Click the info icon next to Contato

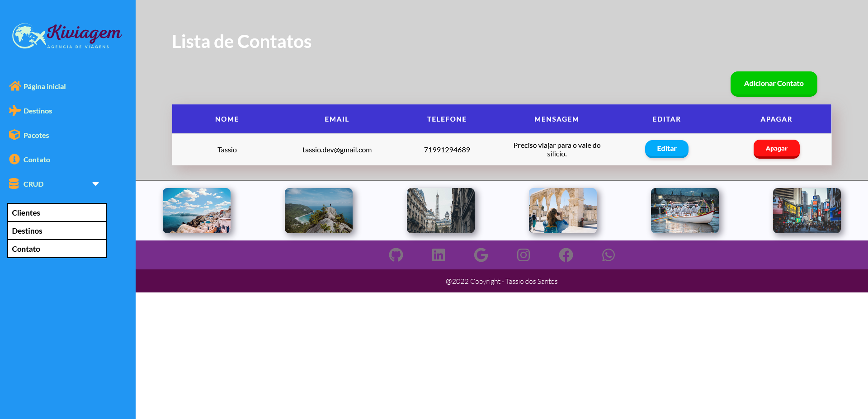pyautogui.click(x=15, y=159)
